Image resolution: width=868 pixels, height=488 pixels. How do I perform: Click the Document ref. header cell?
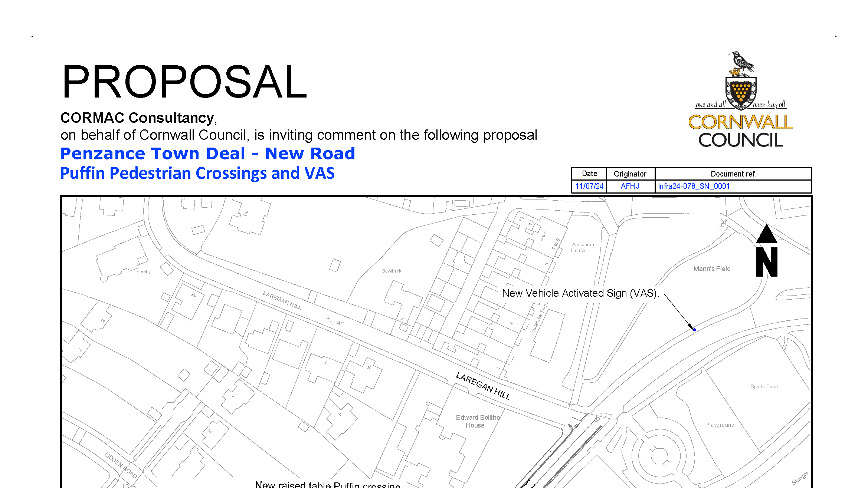(x=733, y=174)
